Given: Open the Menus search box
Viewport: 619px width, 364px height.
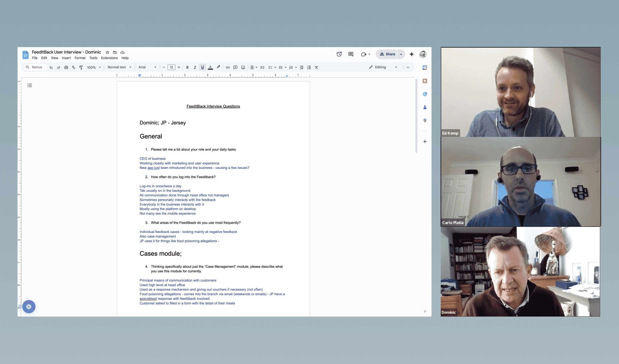Looking at the screenshot, I should (x=35, y=67).
